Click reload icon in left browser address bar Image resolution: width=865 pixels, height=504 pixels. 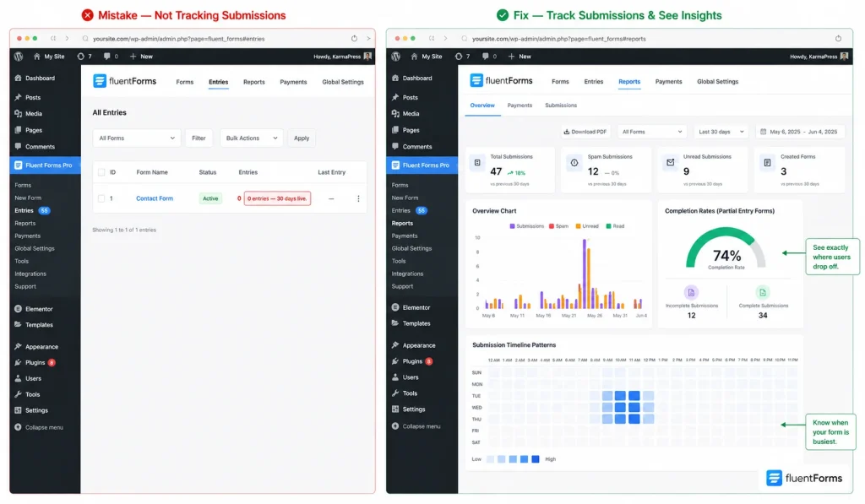pyautogui.click(x=354, y=39)
